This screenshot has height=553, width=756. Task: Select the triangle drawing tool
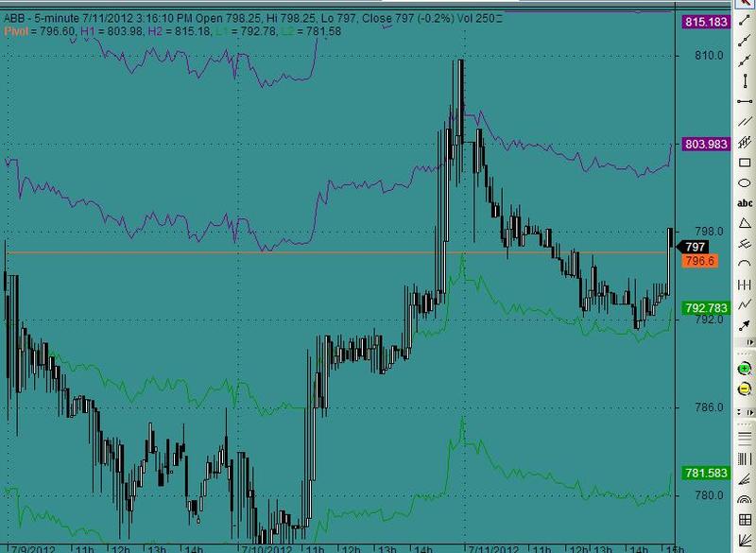(x=745, y=223)
